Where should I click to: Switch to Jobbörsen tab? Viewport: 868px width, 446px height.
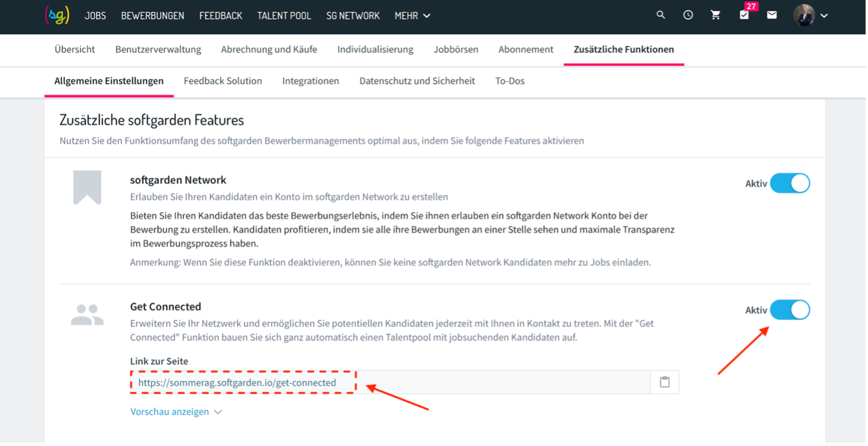pos(456,49)
